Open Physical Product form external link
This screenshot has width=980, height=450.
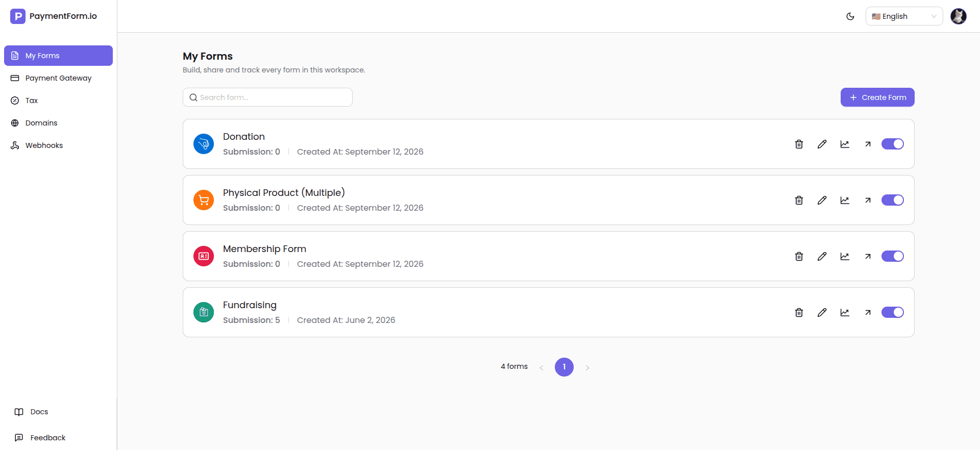(868, 201)
